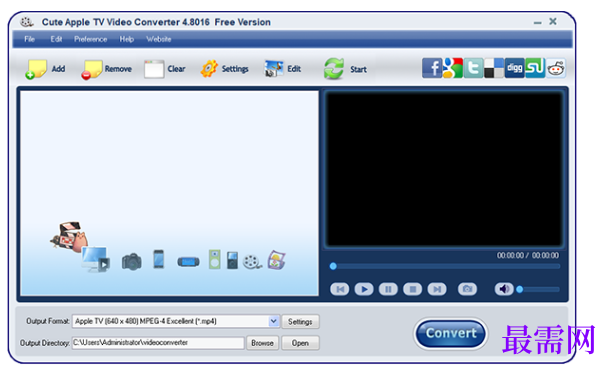
Task: Share via the Twitter icon
Action: click(473, 68)
